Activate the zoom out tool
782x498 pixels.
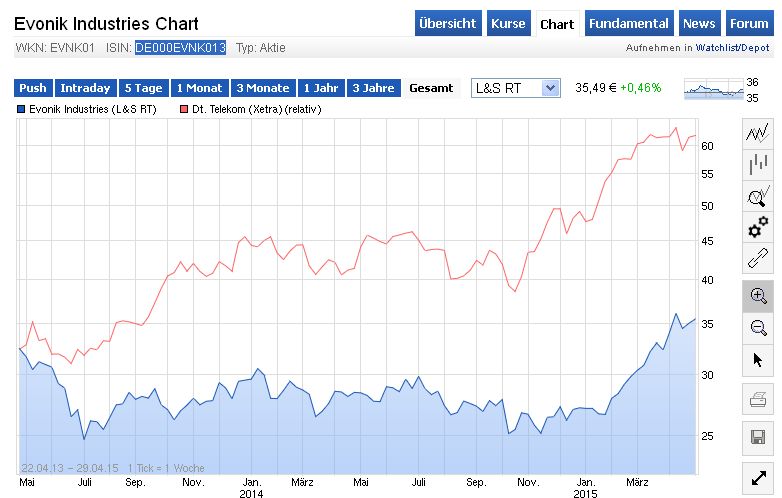[x=757, y=327]
